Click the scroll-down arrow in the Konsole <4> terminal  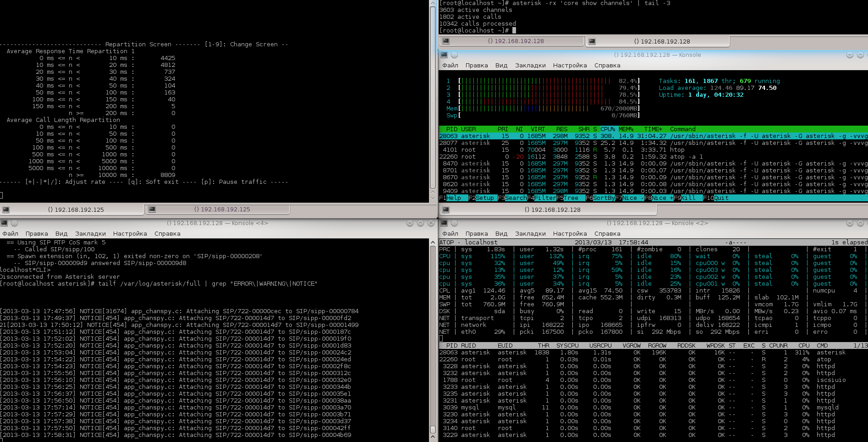[x=433, y=438]
